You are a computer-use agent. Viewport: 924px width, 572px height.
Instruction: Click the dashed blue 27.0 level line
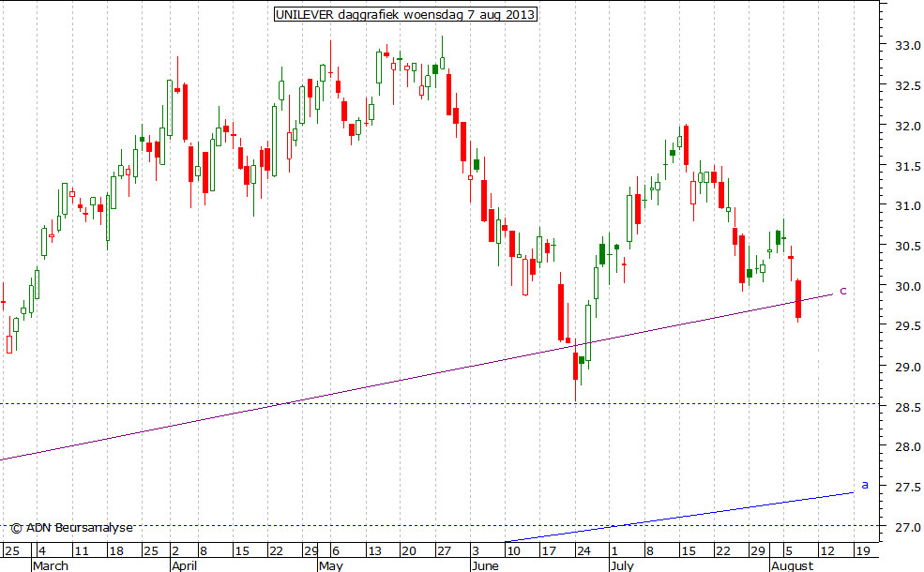click(x=439, y=525)
